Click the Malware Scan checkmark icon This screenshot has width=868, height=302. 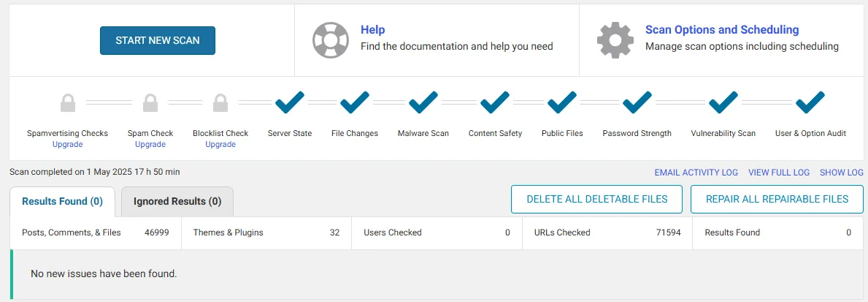point(423,102)
